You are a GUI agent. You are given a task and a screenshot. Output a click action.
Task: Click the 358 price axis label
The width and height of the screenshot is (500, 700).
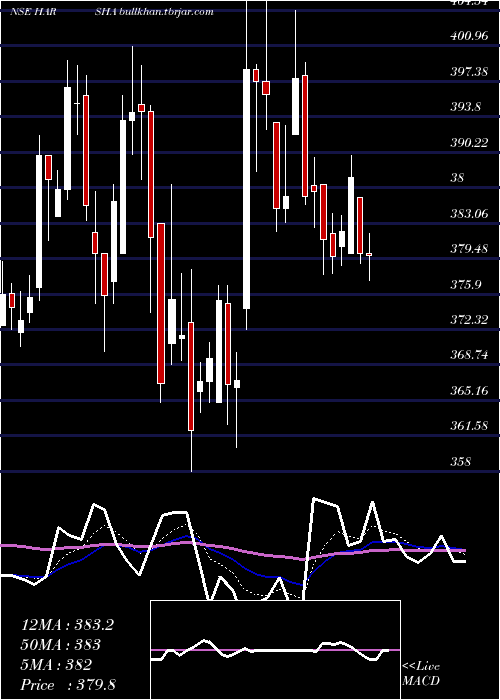pos(461,462)
